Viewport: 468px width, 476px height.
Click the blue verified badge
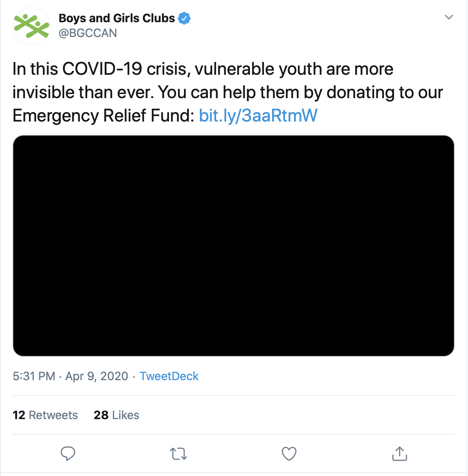tap(184, 18)
